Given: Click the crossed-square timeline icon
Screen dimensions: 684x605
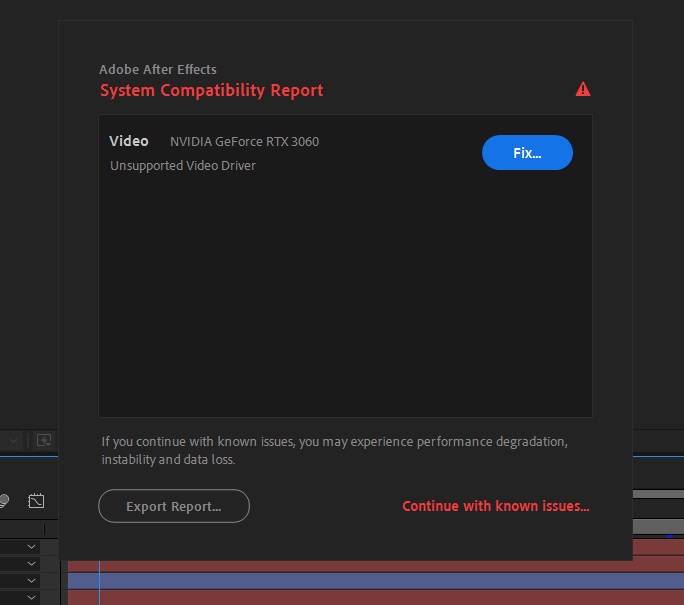Looking at the screenshot, I should [x=36, y=501].
